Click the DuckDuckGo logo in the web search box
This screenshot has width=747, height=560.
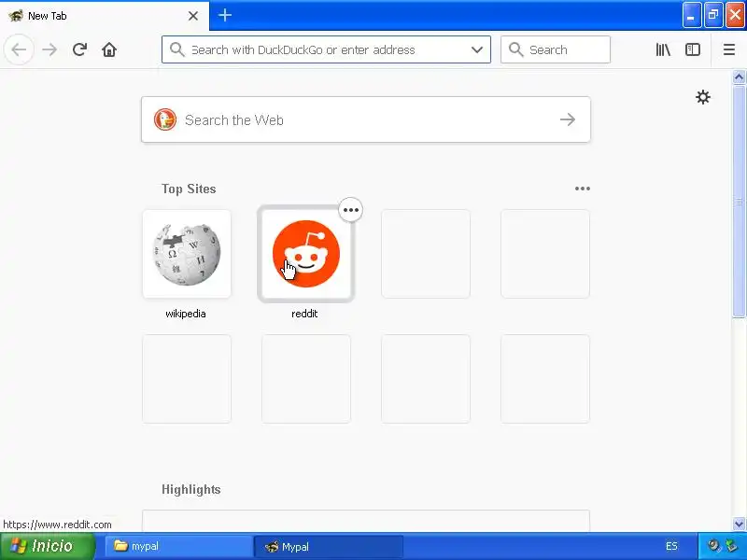click(x=165, y=119)
